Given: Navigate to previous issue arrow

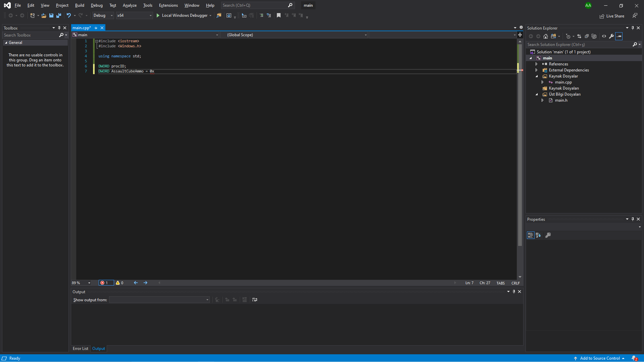Looking at the screenshot, I should click(136, 283).
